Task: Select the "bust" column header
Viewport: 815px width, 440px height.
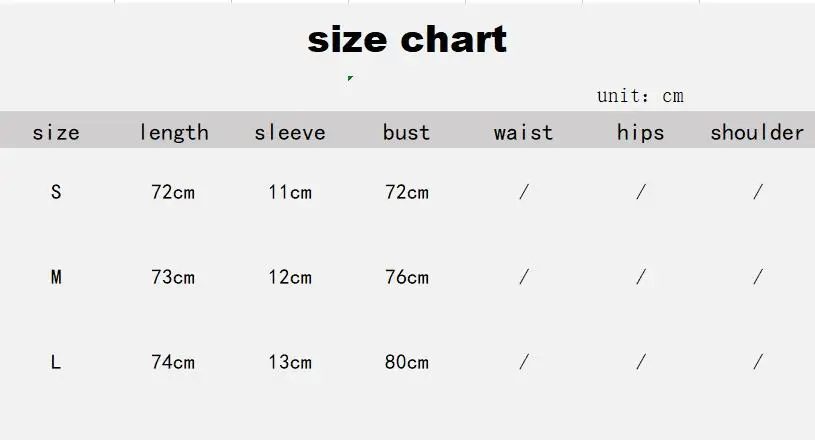Action: (x=406, y=132)
